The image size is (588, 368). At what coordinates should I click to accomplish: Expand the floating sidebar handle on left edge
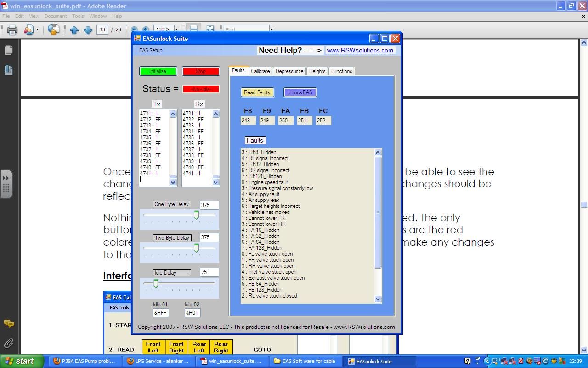click(6, 184)
